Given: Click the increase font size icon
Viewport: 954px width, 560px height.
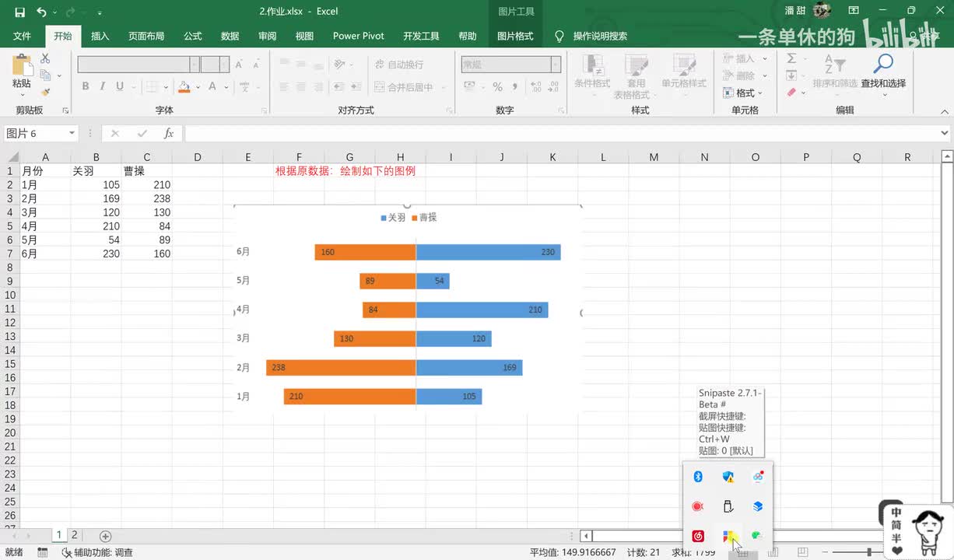Looking at the screenshot, I should coord(239,65).
